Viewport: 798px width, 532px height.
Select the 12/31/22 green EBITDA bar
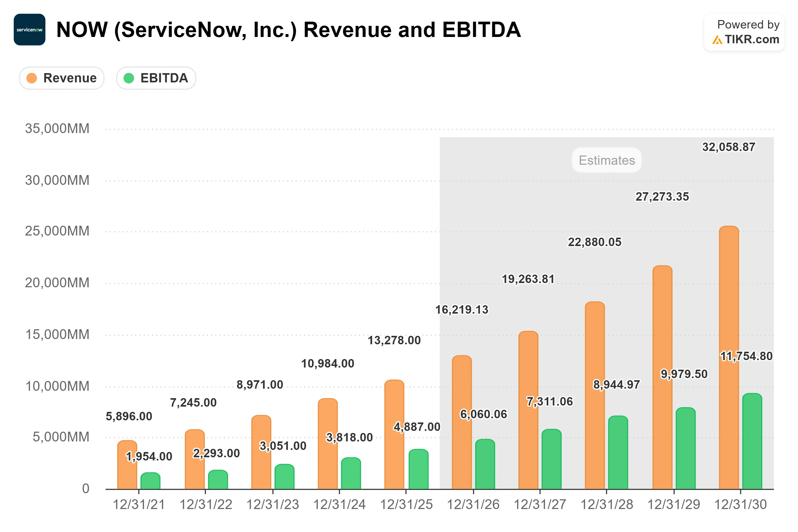coord(218,479)
